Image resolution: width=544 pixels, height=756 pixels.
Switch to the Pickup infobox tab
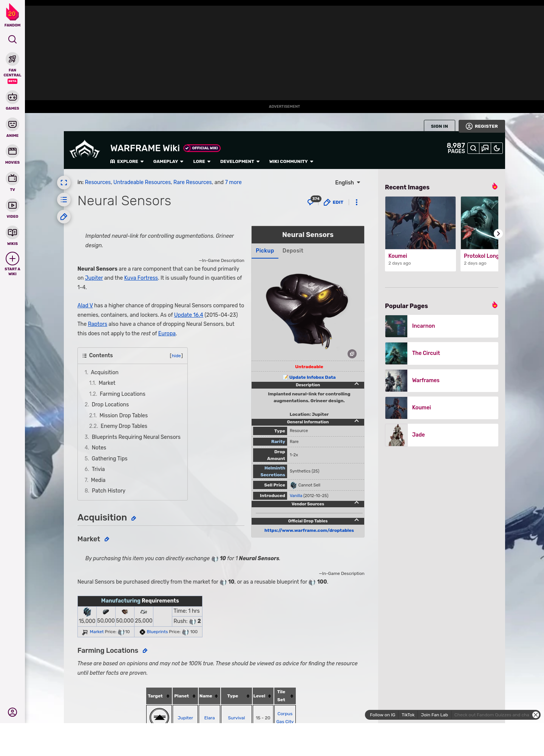point(265,251)
